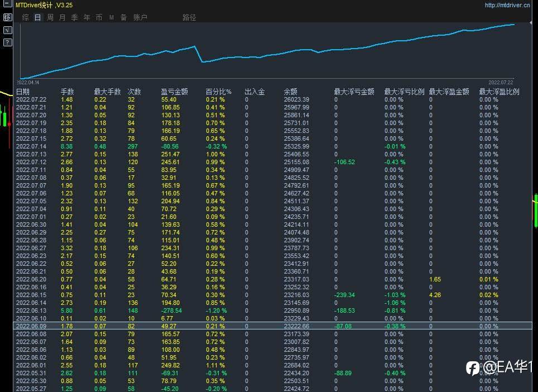Image resolution: width=538 pixels, height=392 pixels.
Task: Click max floating profit 1.65
Action: (x=435, y=279)
